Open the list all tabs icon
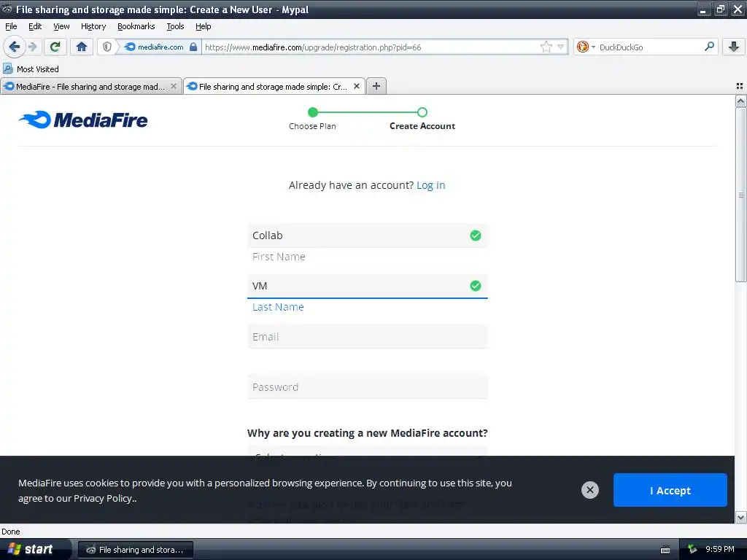Screen dimensions: 747x560 (740, 86)
